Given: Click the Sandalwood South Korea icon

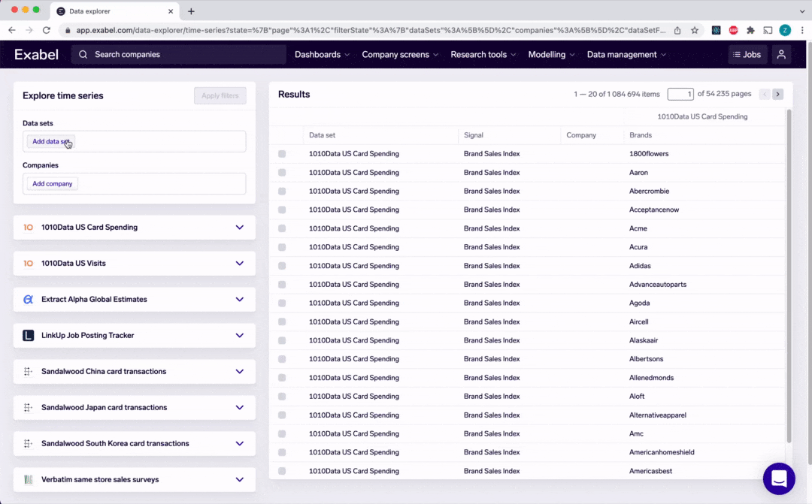Looking at the screenshot, I should tap(28, 443).
